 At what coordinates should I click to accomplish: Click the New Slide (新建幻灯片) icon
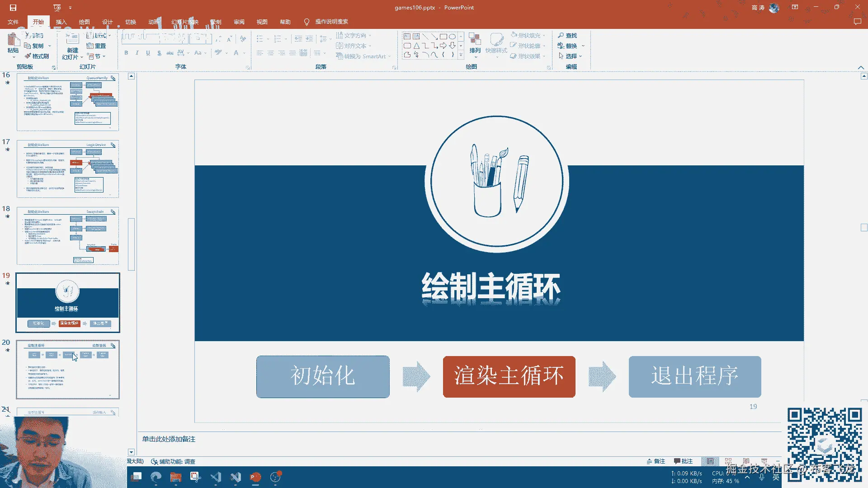pyautogui.click(x=72, y=39)
